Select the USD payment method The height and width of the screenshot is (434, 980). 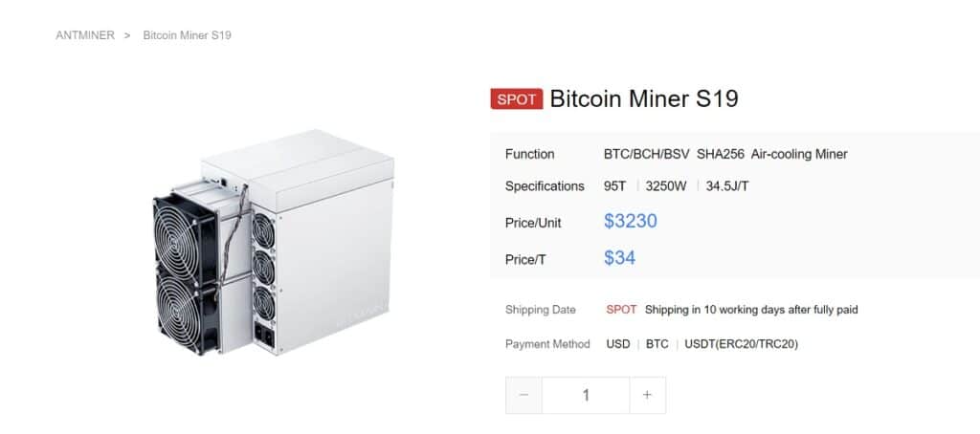(x=618, y=343)
